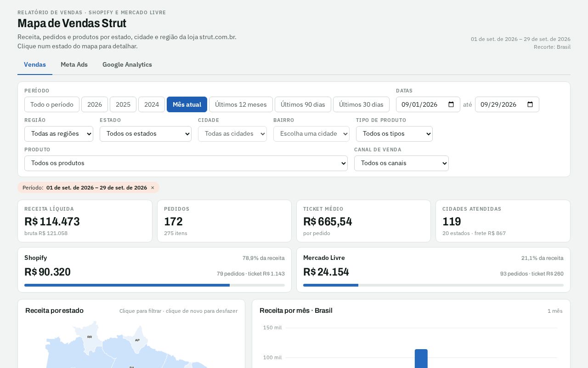588x368 pixels.
Task: Open the start date calendar picker icon
Action: tap(451, 104)
